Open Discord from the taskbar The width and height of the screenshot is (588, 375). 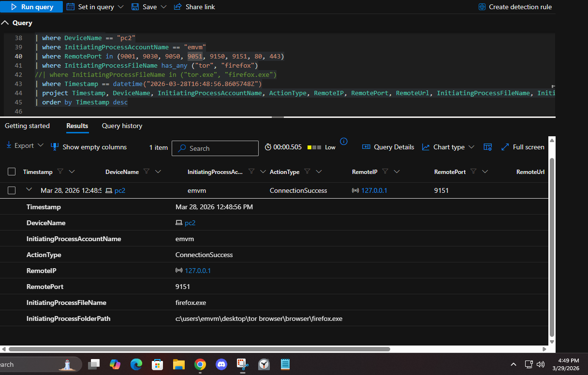tap(221, 364)
